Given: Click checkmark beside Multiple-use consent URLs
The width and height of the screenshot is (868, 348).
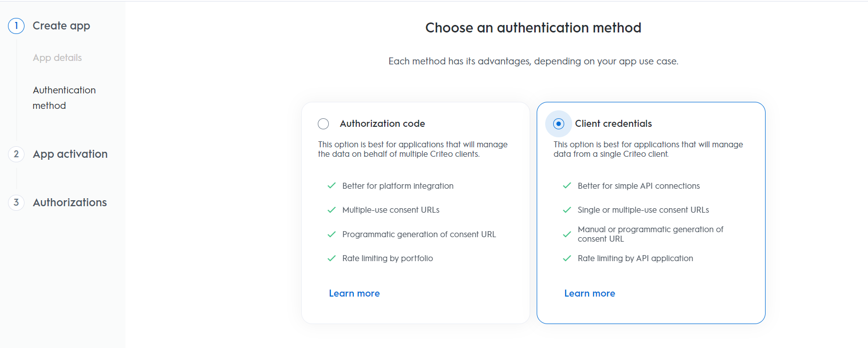Looking at the screenshot, I should 331,210.
